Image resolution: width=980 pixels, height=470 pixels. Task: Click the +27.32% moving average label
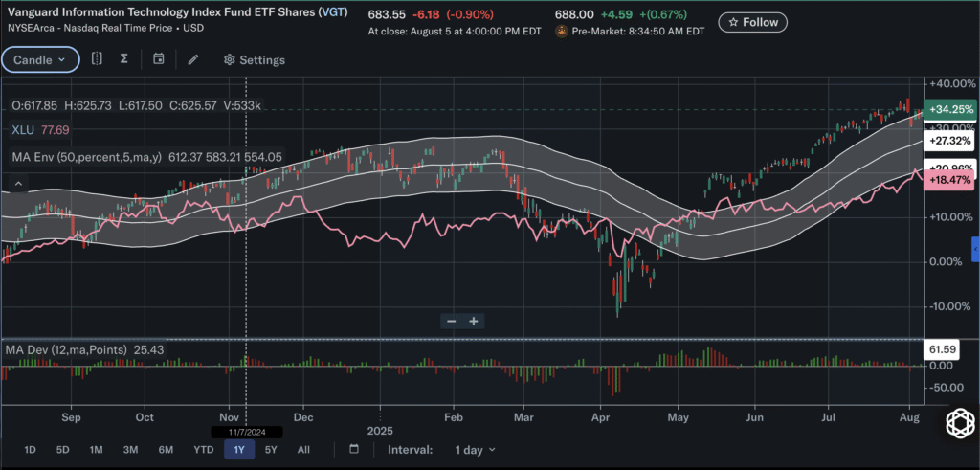pyautogui.click(x=948, y=142)
